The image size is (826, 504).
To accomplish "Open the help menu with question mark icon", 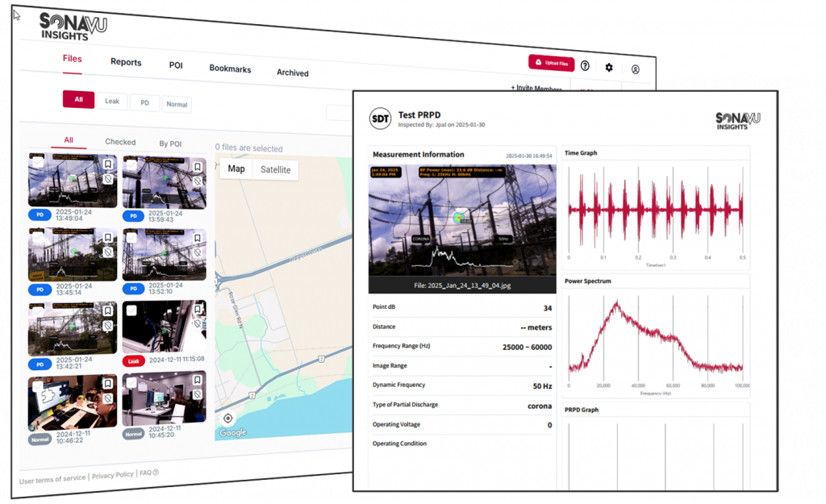I will coord(584,65).
